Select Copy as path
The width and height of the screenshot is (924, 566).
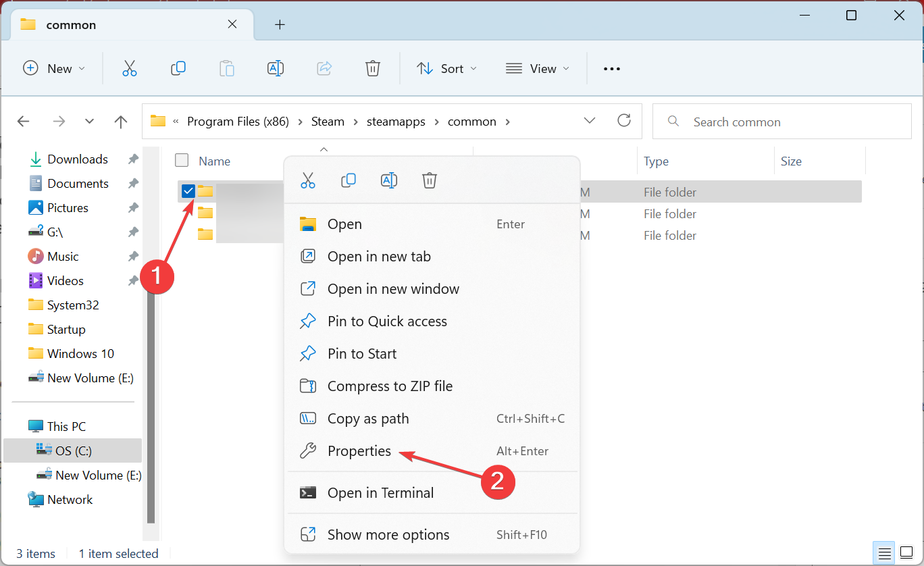432,419
